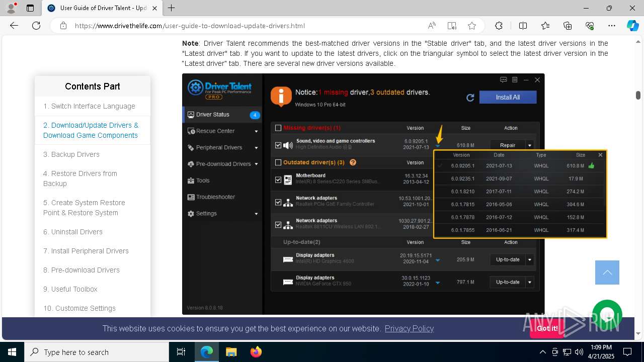Image resolution: width=644 pixels, height=362 pixels.
Task: Expand the Rescue Center menu arrow
Action: pyautogui.click(x=256, y=131)
